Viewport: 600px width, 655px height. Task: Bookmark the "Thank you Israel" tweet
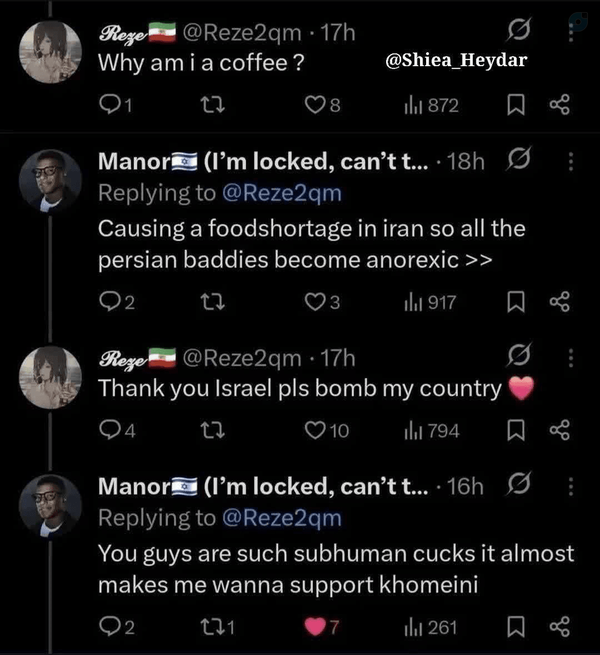pyautogui.click(x=516, y=430)
